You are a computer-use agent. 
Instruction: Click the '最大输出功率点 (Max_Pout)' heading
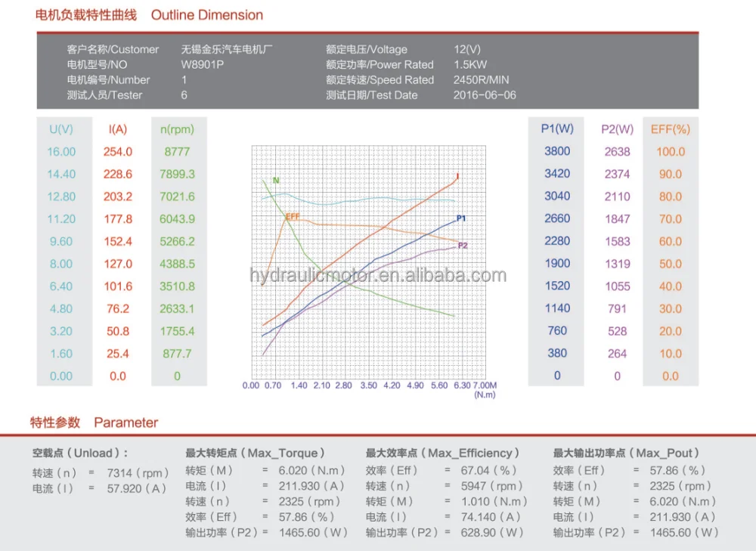(x=626, y=453)
